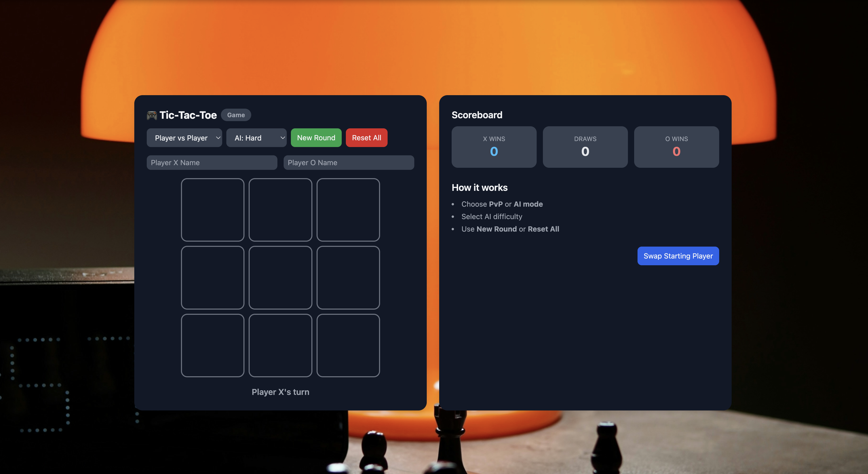This screenshot has width=868, height=474.
Task: Click the Player X Name field
Action: pos(212,163)
